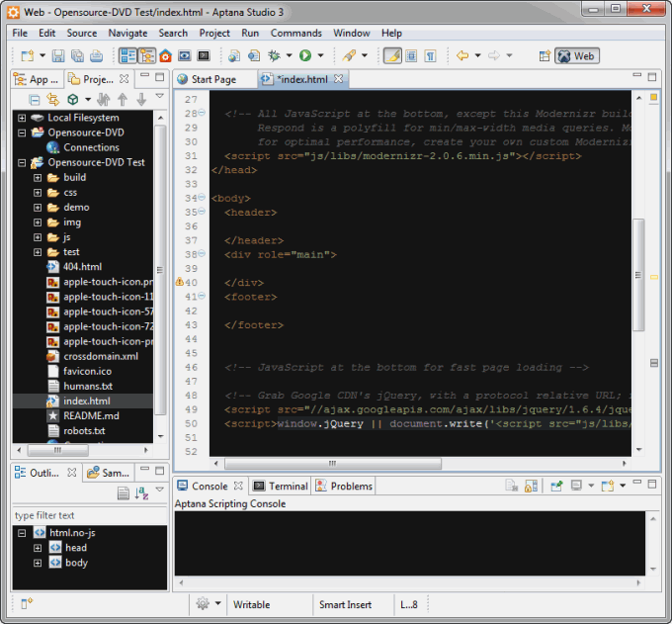Click the Debug bug icon
Image resolution: width=672 pixels, height=624 pixels.
coord(275,56)
